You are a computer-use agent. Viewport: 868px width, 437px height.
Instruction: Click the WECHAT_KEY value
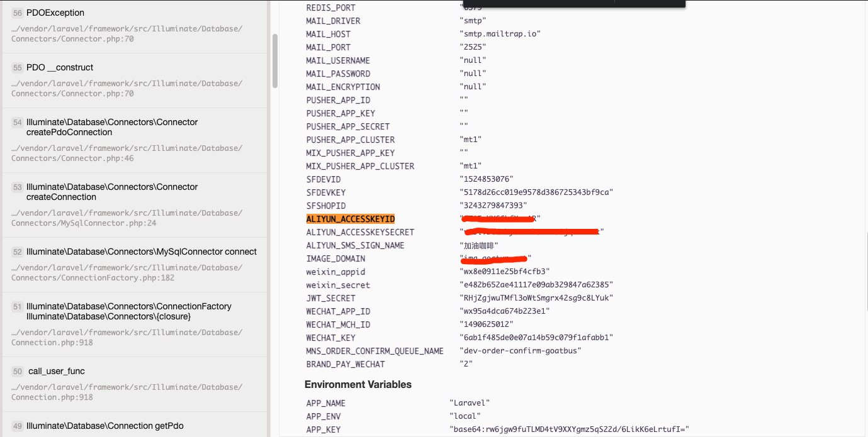coord(536,338)
